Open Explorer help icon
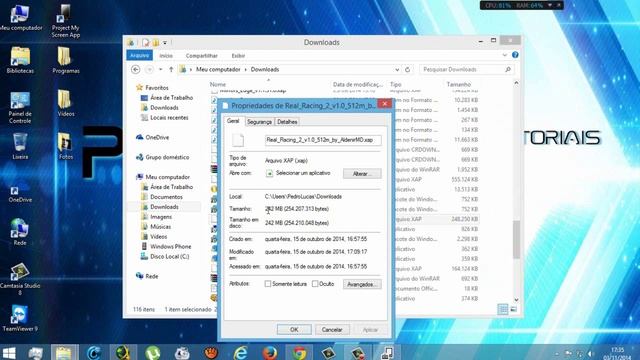The image size is (640, 360). [x=515, y=55]
